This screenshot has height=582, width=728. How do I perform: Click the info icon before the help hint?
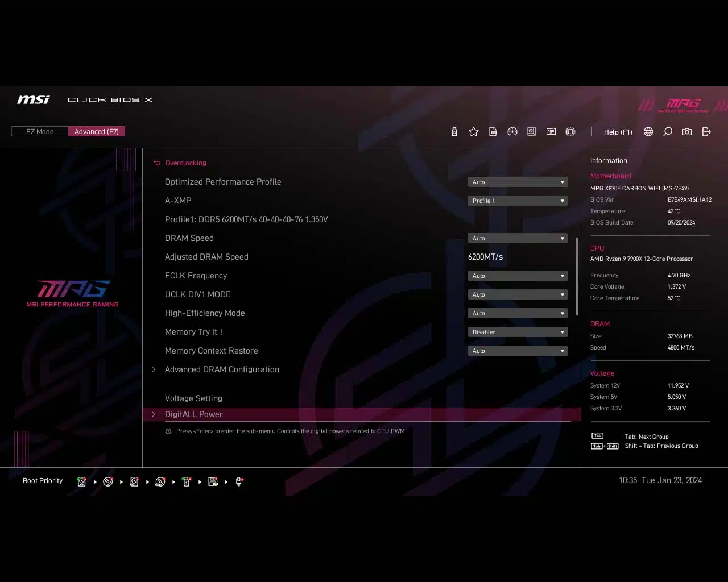[168, 431]
